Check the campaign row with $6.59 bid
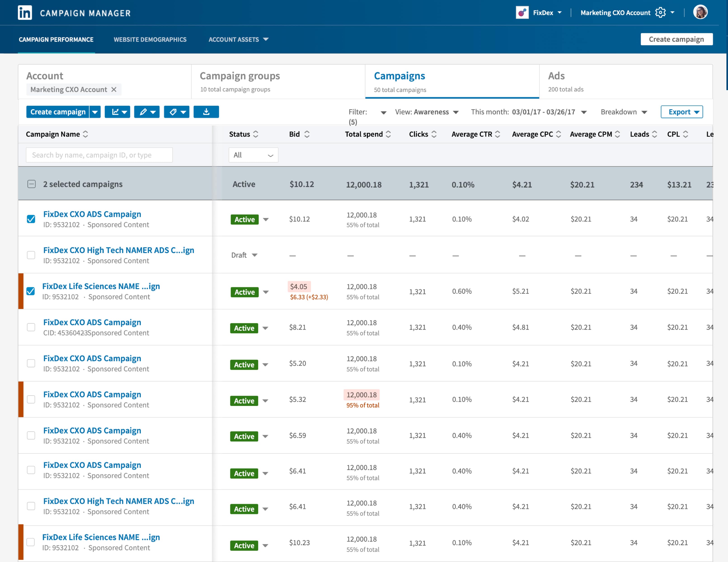 31,435
